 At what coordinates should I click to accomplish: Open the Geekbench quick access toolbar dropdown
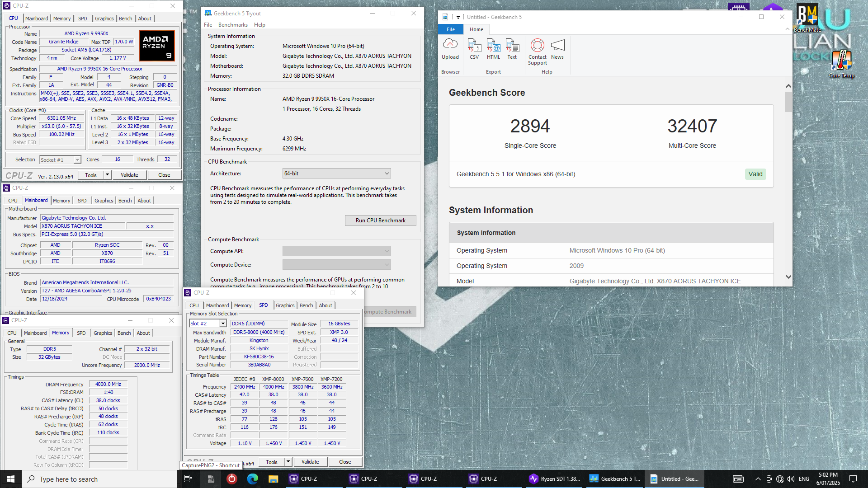[458, 17]
